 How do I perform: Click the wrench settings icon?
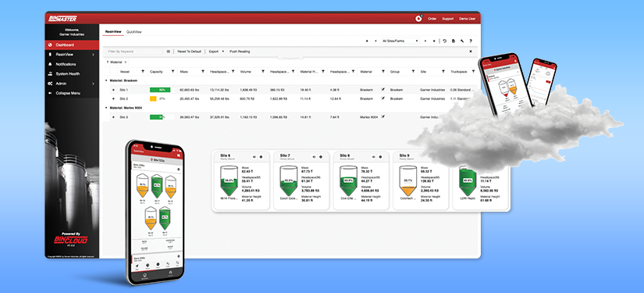click(462, 41)
